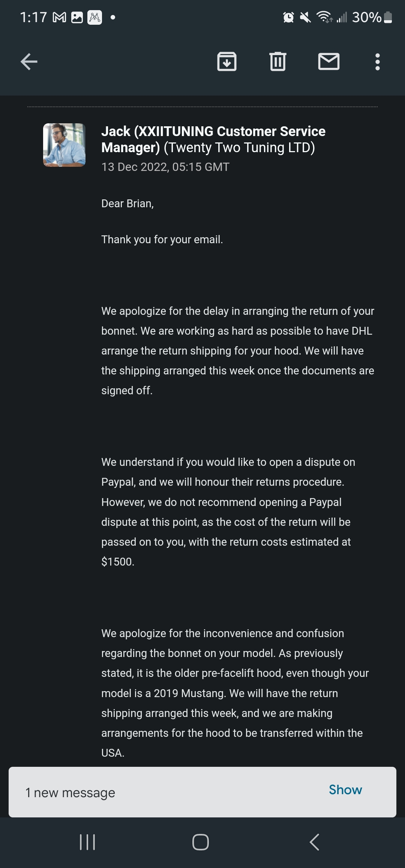
Task: Tap Jack's sender profile photo
Action: 64,145
